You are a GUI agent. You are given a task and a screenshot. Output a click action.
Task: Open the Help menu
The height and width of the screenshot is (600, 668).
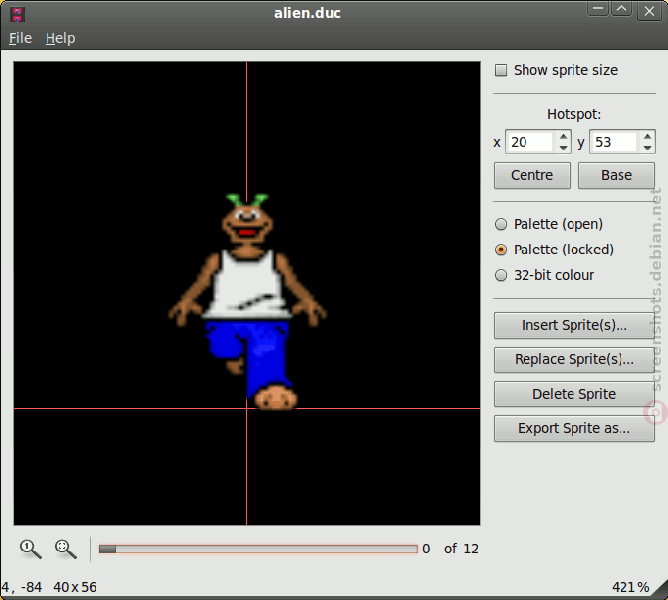click(x=60, y=38)
